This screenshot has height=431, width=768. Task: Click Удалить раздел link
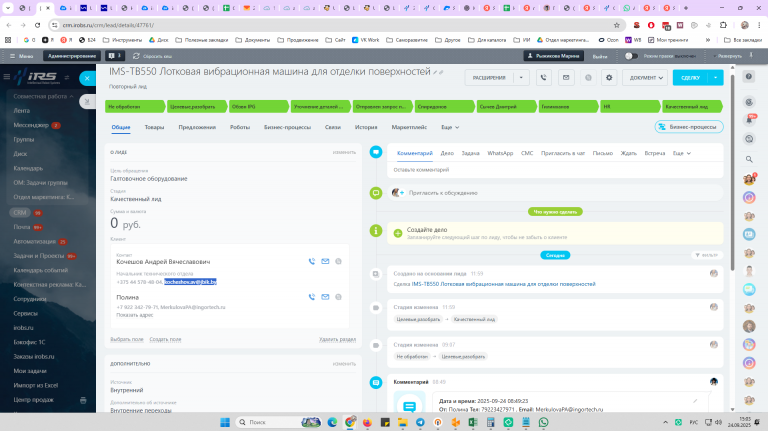pos(337,339)
